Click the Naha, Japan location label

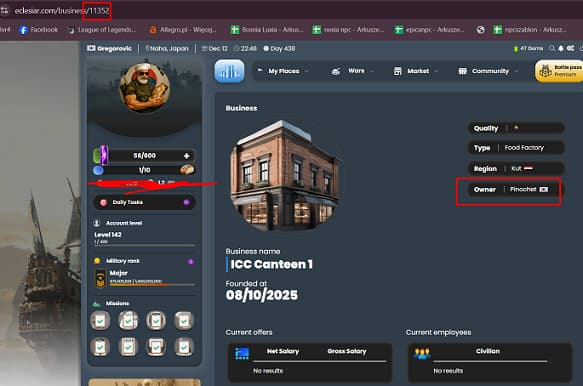(x=167, y=48)
